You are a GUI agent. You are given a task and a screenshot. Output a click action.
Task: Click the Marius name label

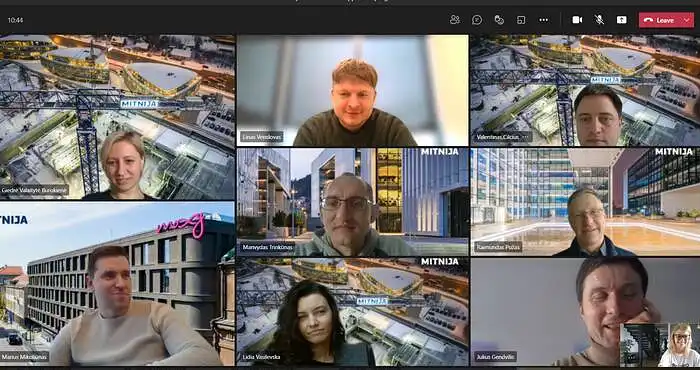(24, 357)
